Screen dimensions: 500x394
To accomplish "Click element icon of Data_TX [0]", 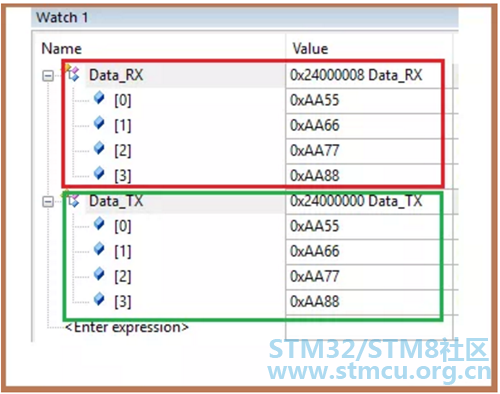I will [x=99, y=224].
